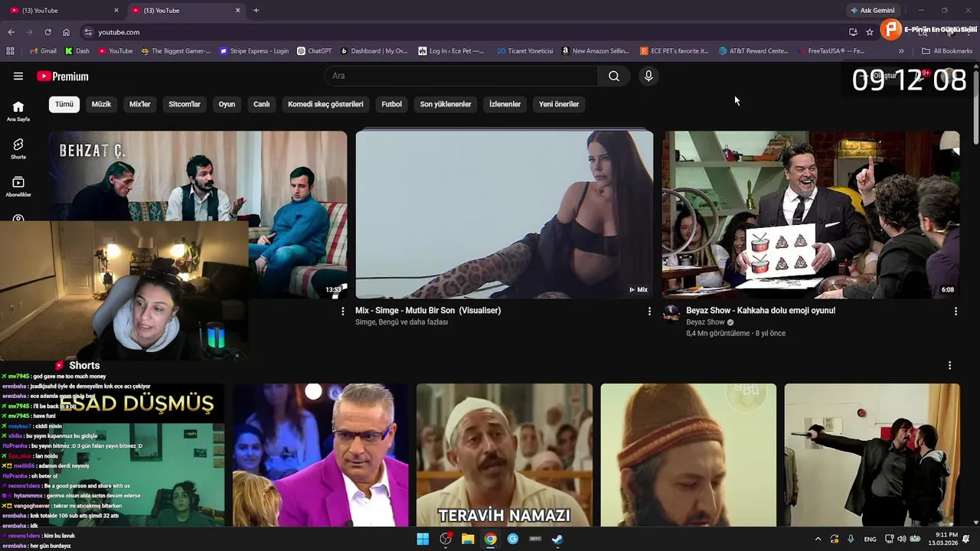Open the All Bookmarks folder
Image resolution: width=980 pixels, height=551 pixels.
pyautogui.click(x=947, y=51)
